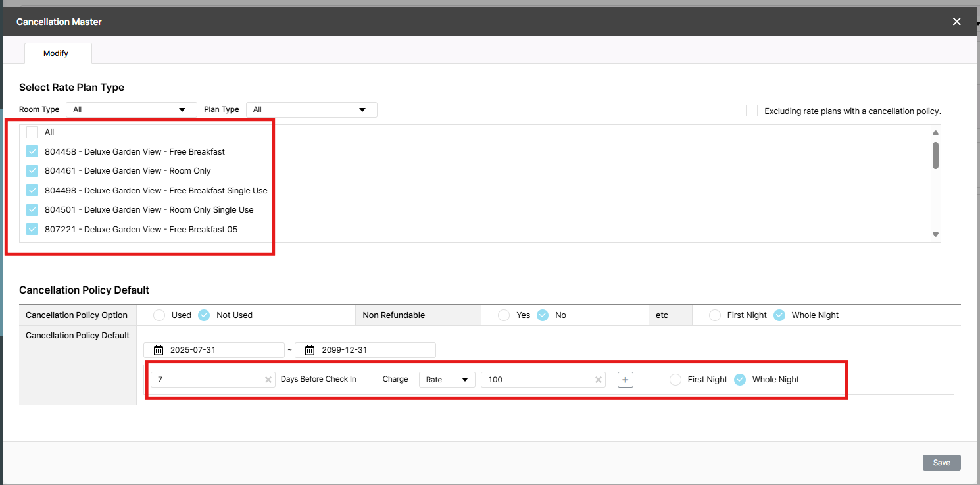980x485 pixels.
Task: Expand the Room Type dropdown
Action: 131,110
